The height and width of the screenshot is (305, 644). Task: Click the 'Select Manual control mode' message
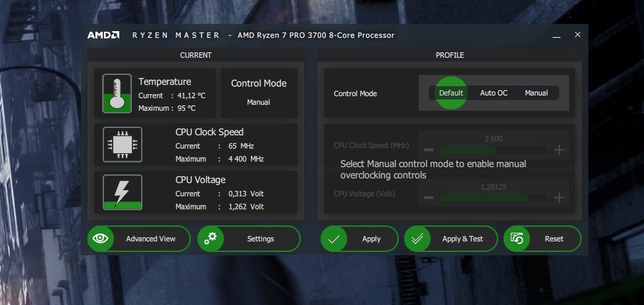tap(433, 169)
